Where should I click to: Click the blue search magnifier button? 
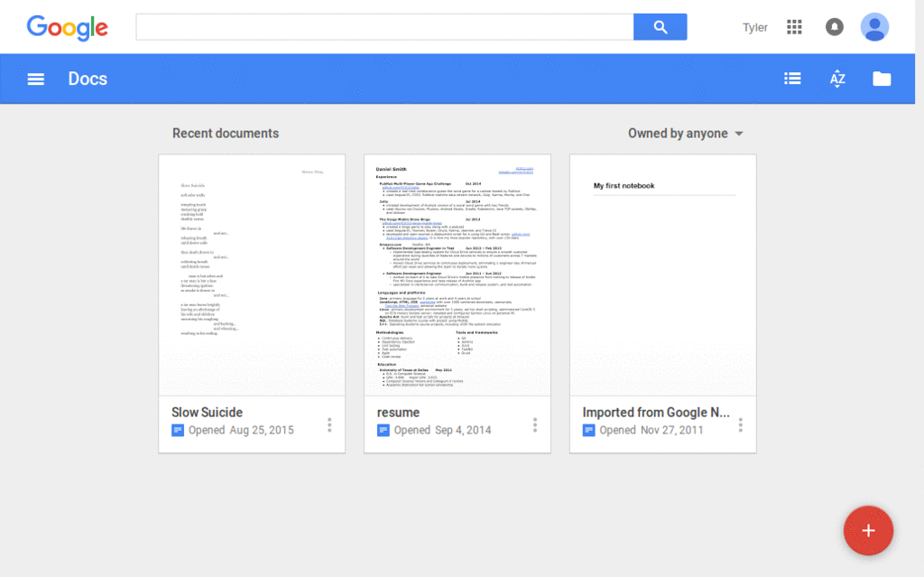[x=660, y=27]
